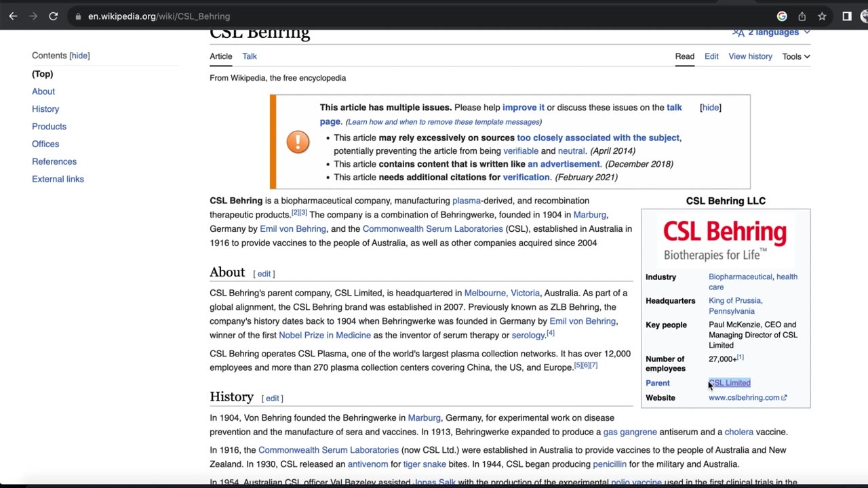Open citation [1] next to 27,000+
The width and height of the screenshot is (868, 488).
[740, 357]
